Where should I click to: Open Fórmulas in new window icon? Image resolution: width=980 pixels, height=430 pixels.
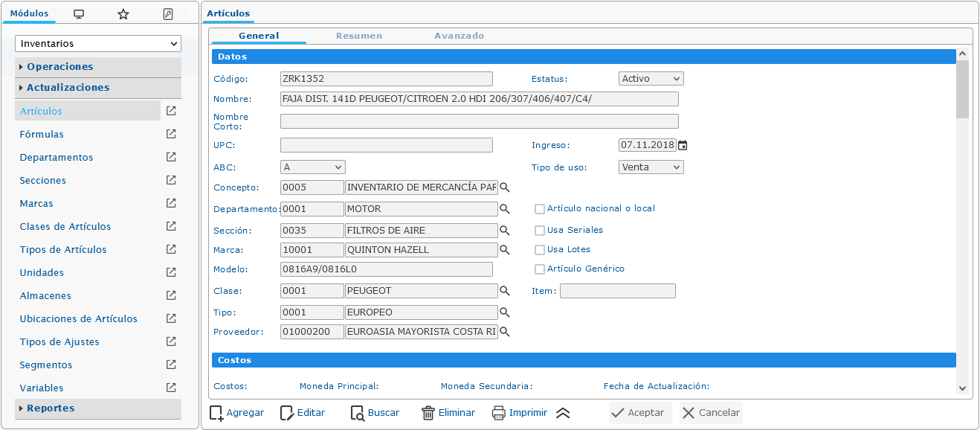171,134
